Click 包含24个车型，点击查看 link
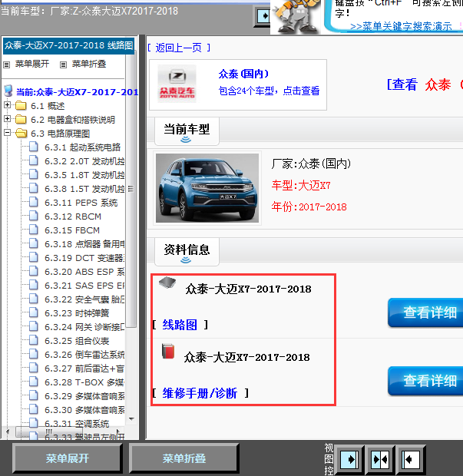The image size is (463, 476). click(269, 91)
